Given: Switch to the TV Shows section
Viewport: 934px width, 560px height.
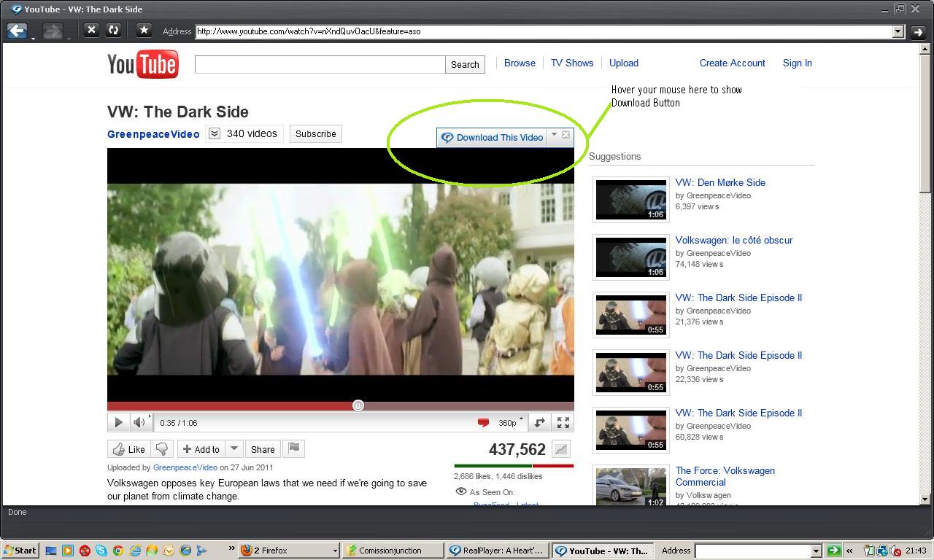Looking at the screenshot, I should coord(572,63).
